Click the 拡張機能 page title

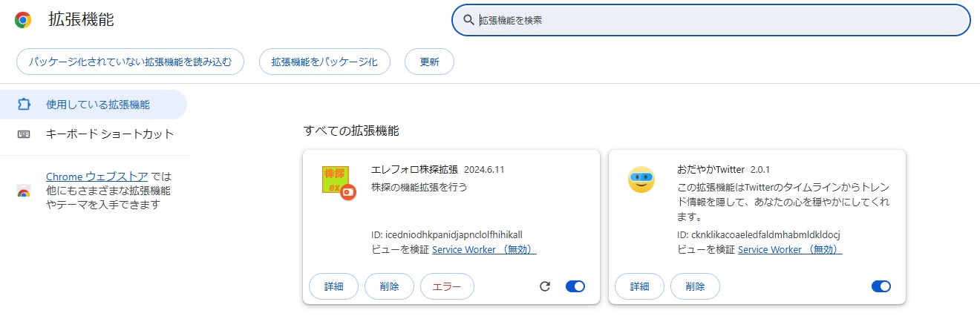[82, 20]
